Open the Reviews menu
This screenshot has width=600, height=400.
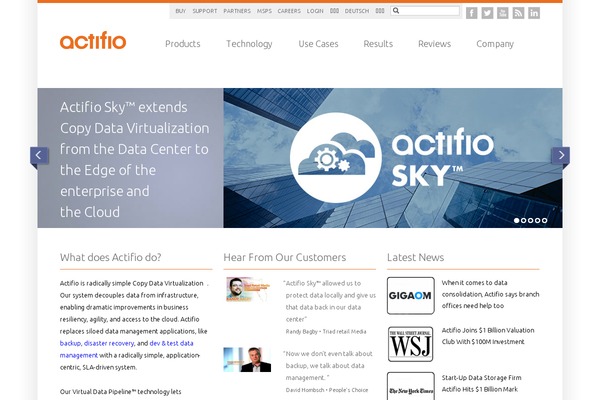point(434,44)
